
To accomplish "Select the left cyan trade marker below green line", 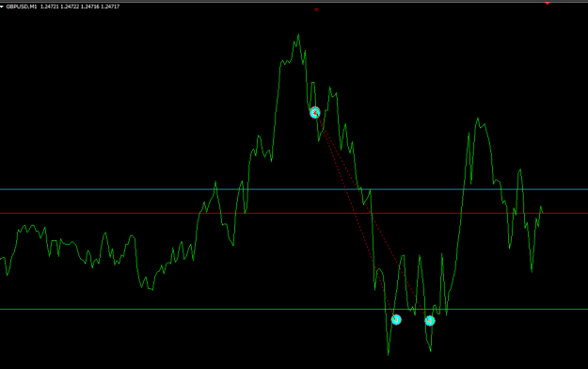I will point(396,319).
